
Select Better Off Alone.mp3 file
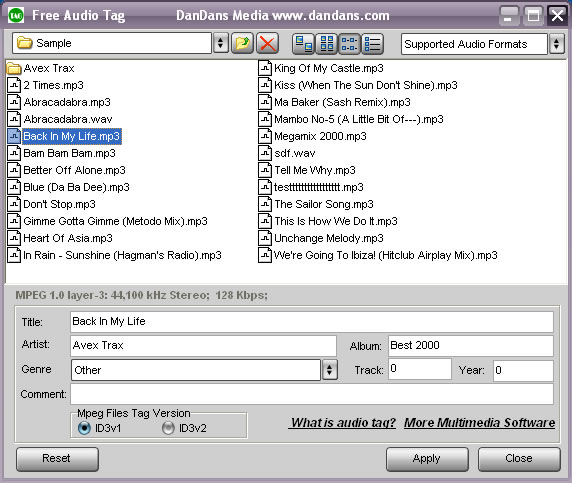[74, 170]
